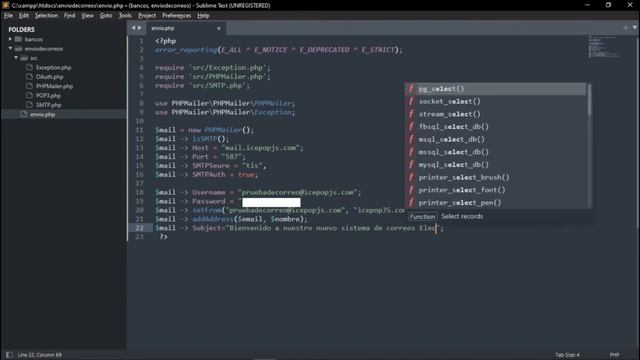
Task: Close the envio.php tab
Action: 219,28
